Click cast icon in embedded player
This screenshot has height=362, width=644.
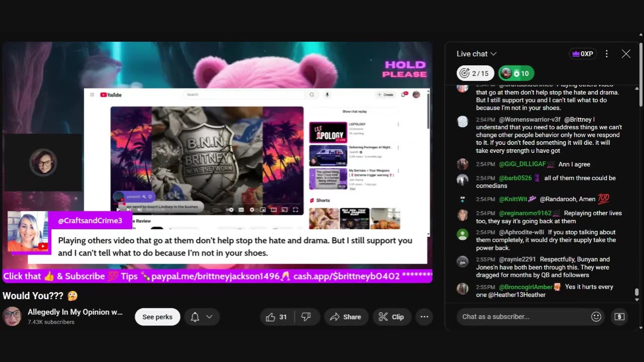click(284, 210)
